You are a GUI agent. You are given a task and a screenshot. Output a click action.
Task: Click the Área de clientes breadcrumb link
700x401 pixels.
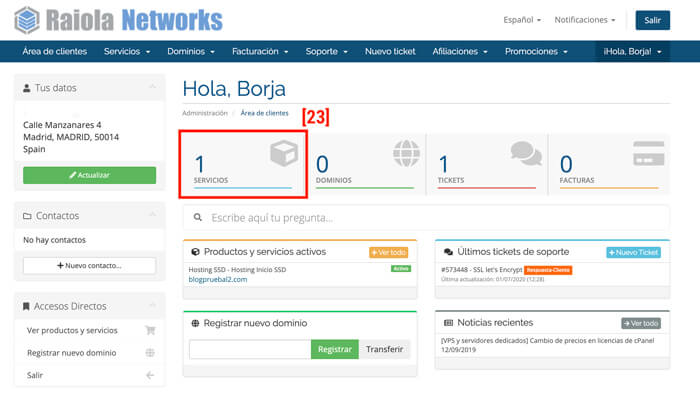coord(264,113)
